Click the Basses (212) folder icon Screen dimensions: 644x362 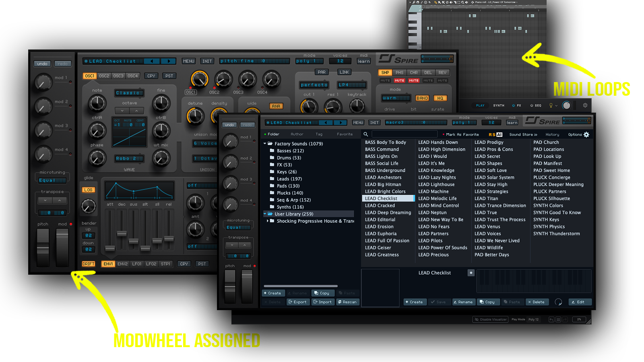tap(272, 151)
